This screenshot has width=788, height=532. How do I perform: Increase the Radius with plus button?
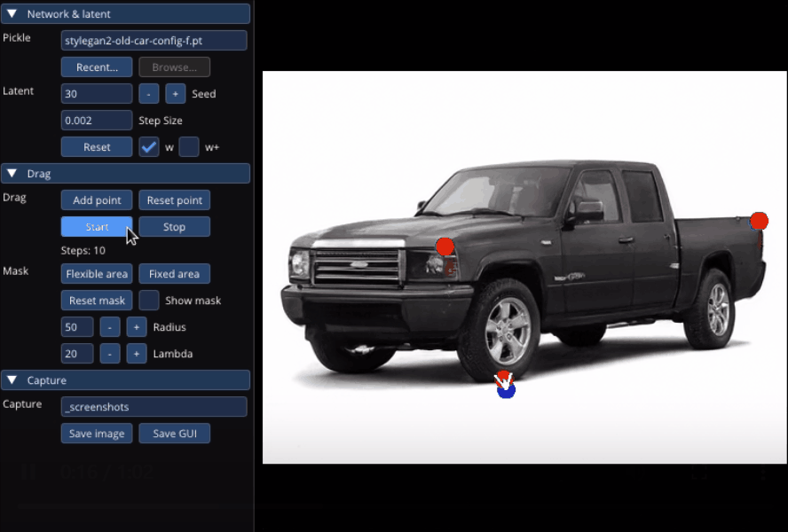(136, 327)
